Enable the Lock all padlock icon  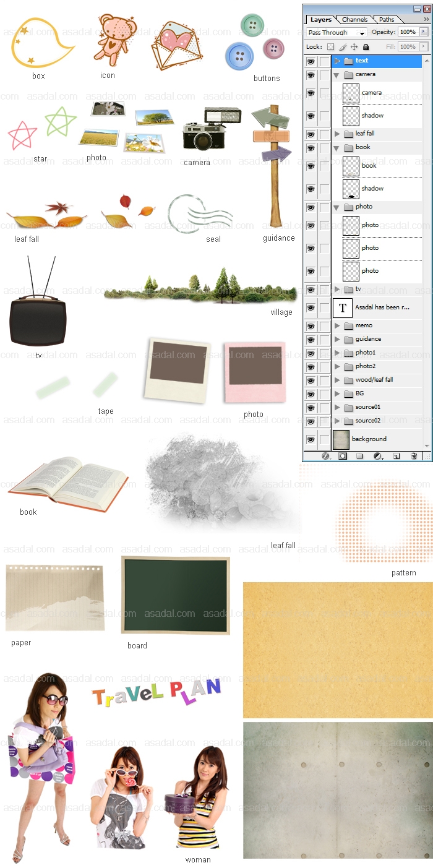[366, 47]
